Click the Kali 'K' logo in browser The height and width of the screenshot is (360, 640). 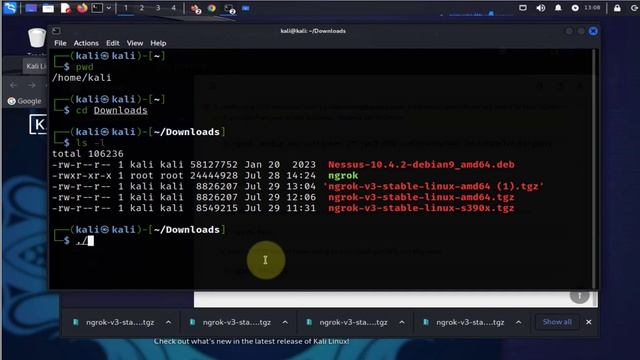38,124
